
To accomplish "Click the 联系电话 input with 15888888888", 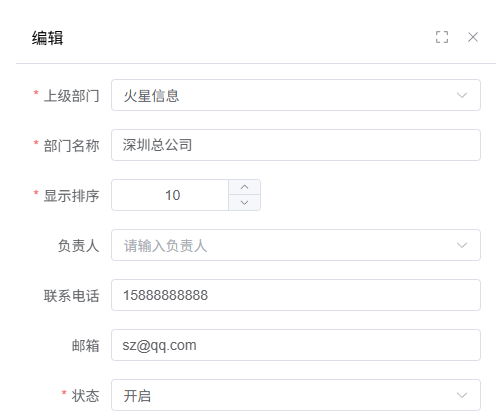I will (296, 295).
